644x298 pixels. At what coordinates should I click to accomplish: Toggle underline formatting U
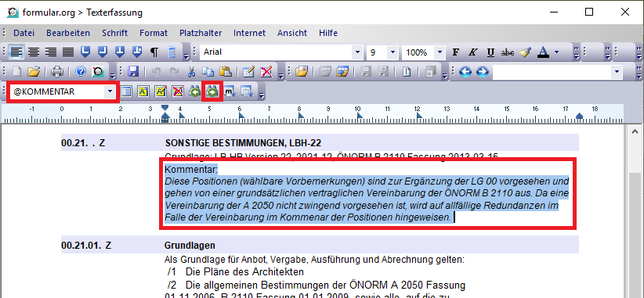(490, 52)
